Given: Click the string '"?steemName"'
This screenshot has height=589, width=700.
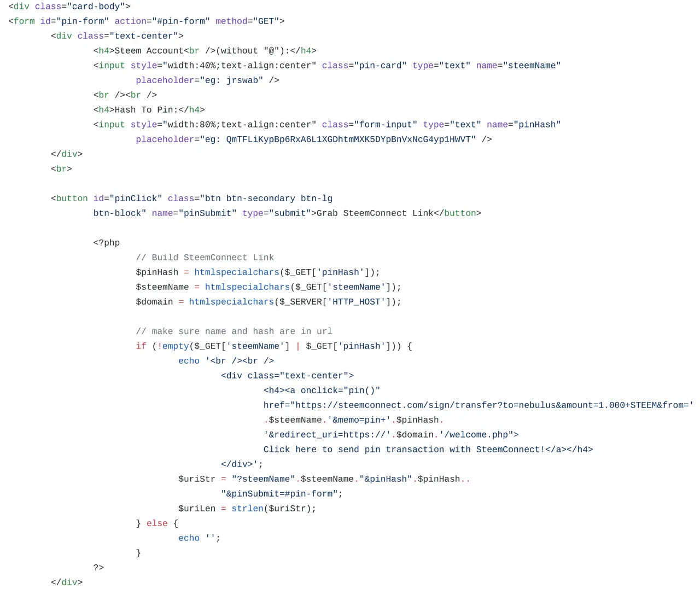Looking at the screenshot, I should click(x=264, y=479).
